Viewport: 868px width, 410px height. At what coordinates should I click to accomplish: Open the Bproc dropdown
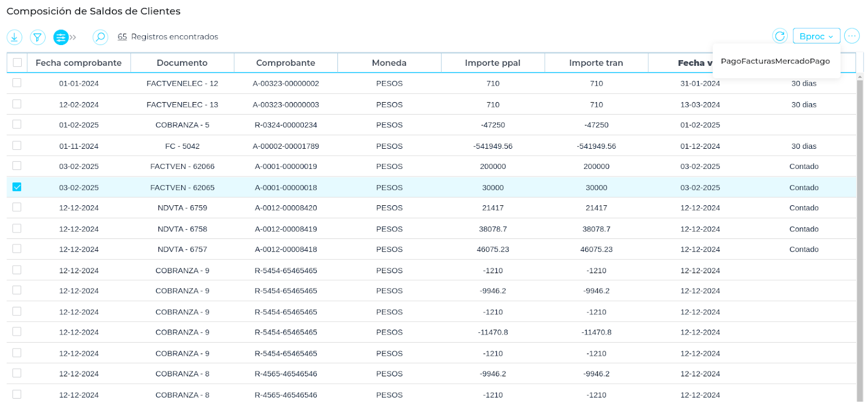816,36
